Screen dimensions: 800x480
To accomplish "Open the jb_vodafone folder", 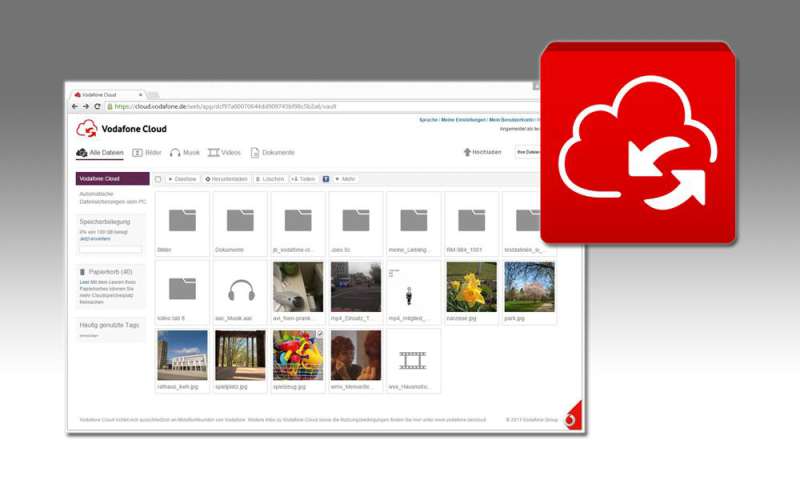I will pos(298,223).
